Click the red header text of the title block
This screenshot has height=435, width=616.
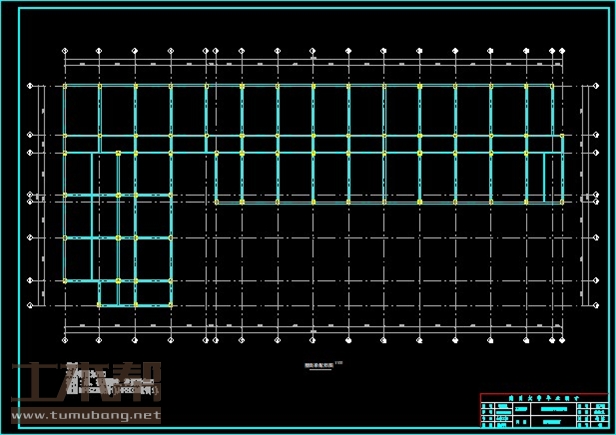[x=544, y=397]
